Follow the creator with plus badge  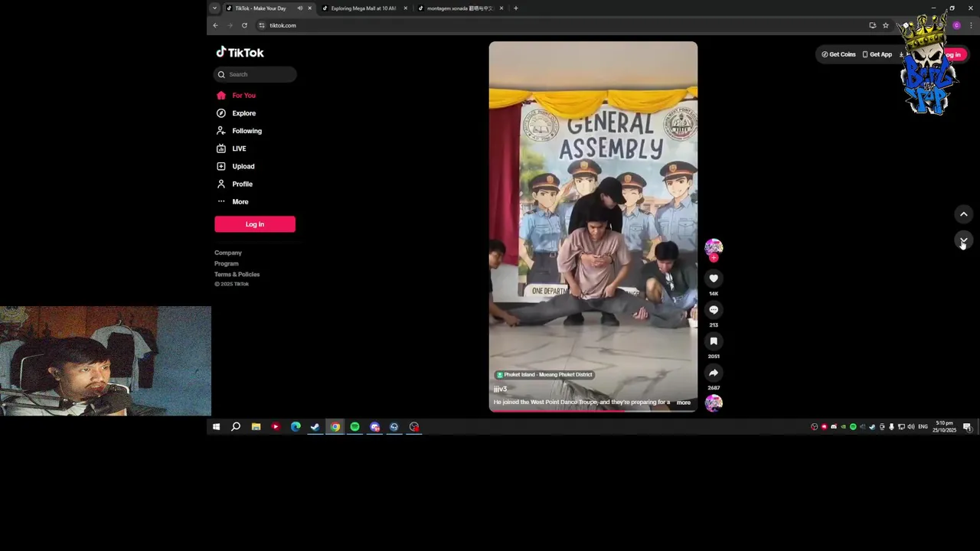point(714,258)
